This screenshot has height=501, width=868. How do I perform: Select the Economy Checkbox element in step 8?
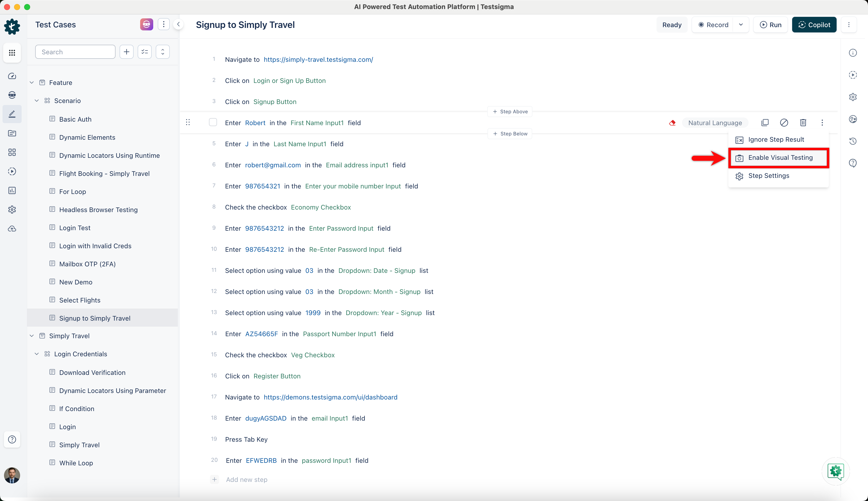pyautogui.click(x=321, y=207)
